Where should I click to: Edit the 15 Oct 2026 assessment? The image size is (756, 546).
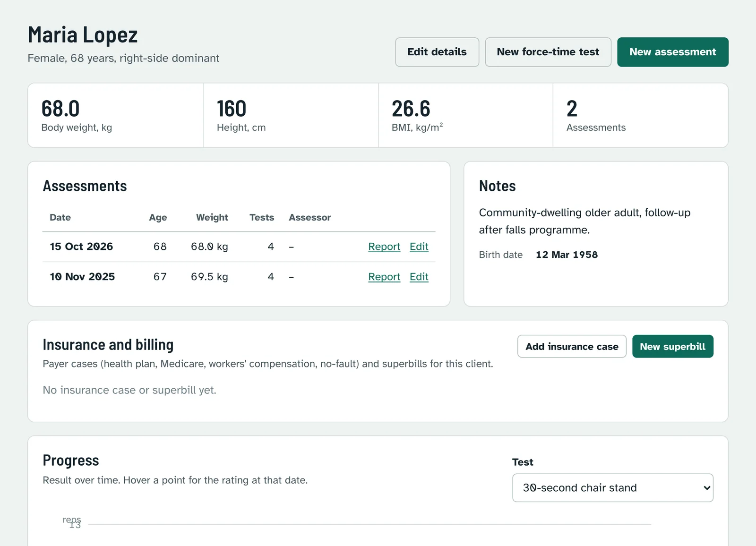419,247
